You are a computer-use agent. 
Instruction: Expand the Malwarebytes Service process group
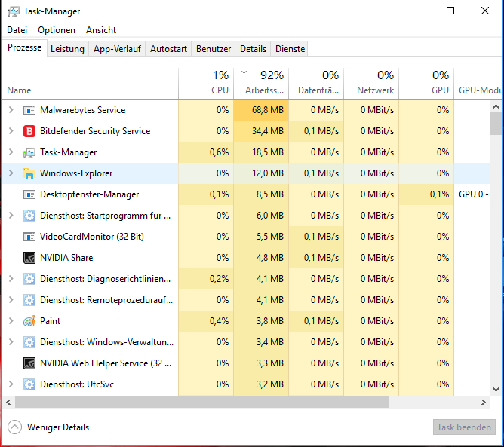11,110
